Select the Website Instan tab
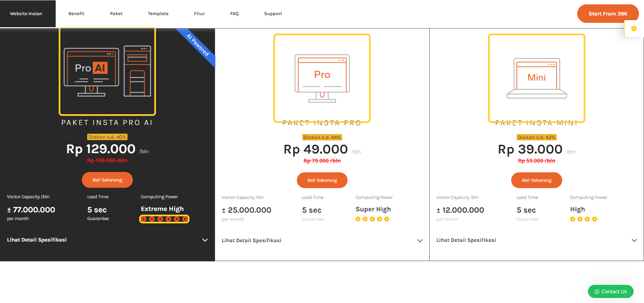644x303 pixels. [x=26, y=13]
